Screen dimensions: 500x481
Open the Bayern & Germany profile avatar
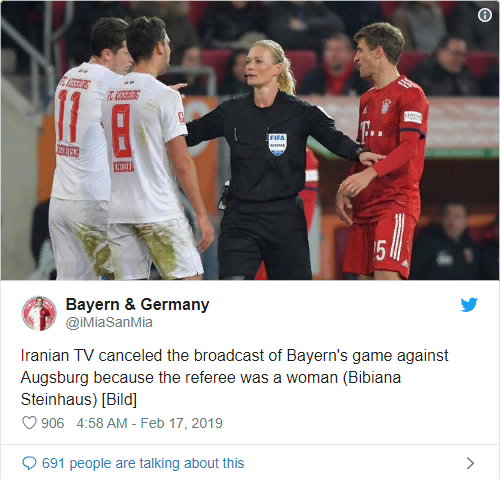39,313
